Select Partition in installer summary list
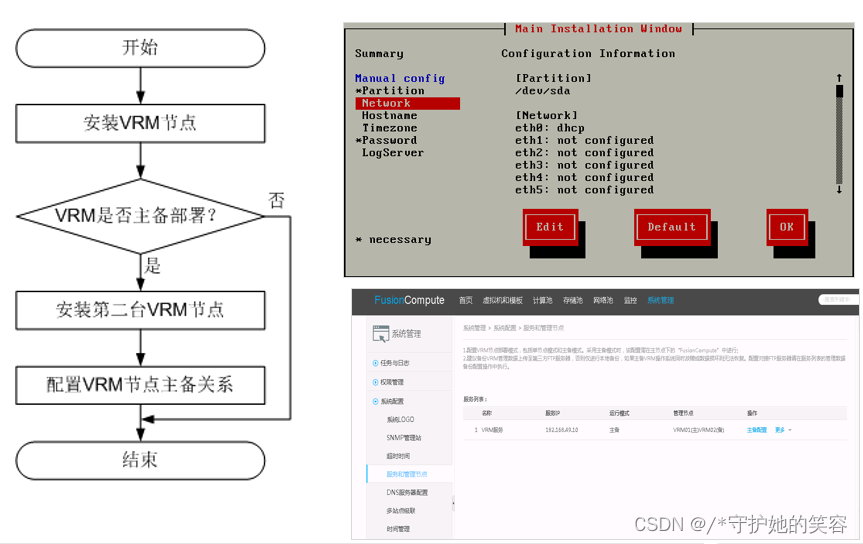Viewport: 863px width, 544px height. (x=390, y=91)
